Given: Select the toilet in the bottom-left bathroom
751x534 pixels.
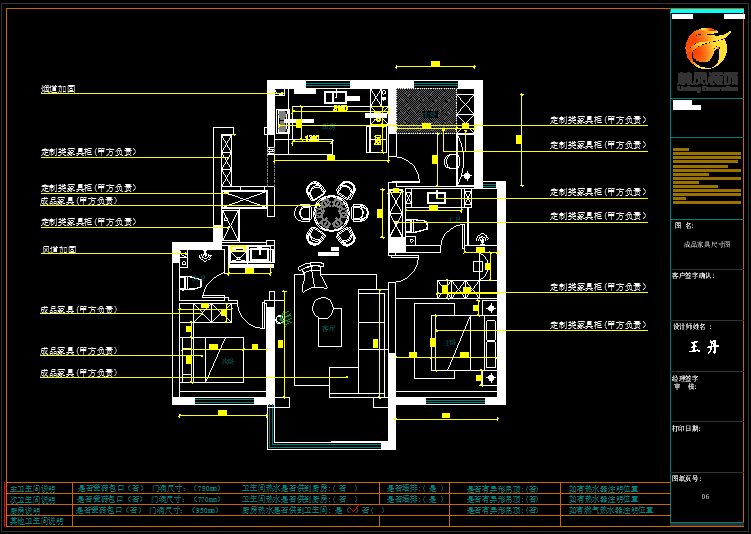Looking at the screenshot, I should pyautogui.click(x=188, y=283).
